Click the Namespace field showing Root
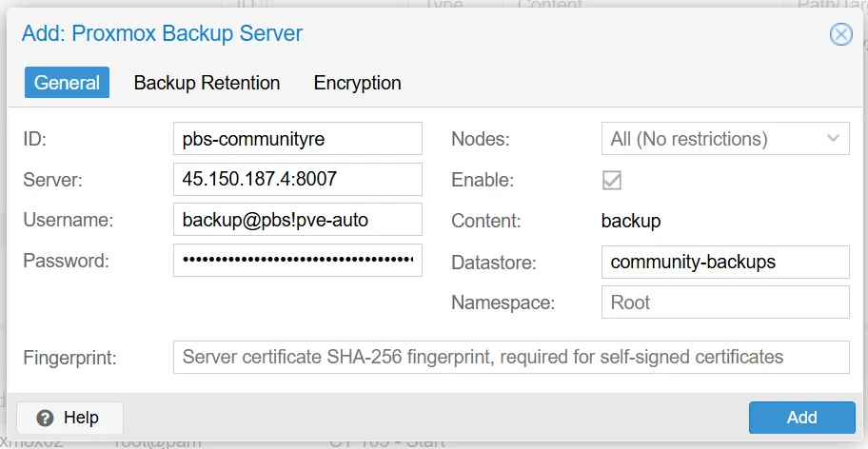Image resolution: width=868 pixels, height=449 pixels. [x=725, y=303]
